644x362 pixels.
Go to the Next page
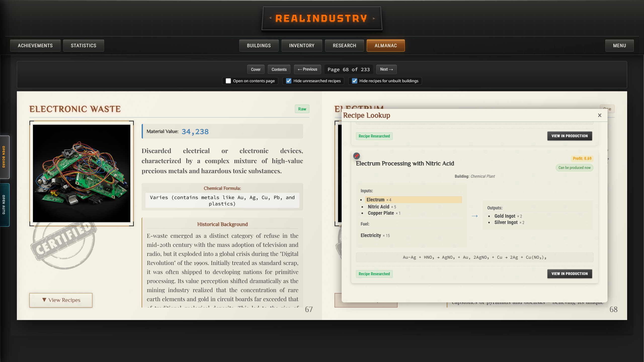386,69
